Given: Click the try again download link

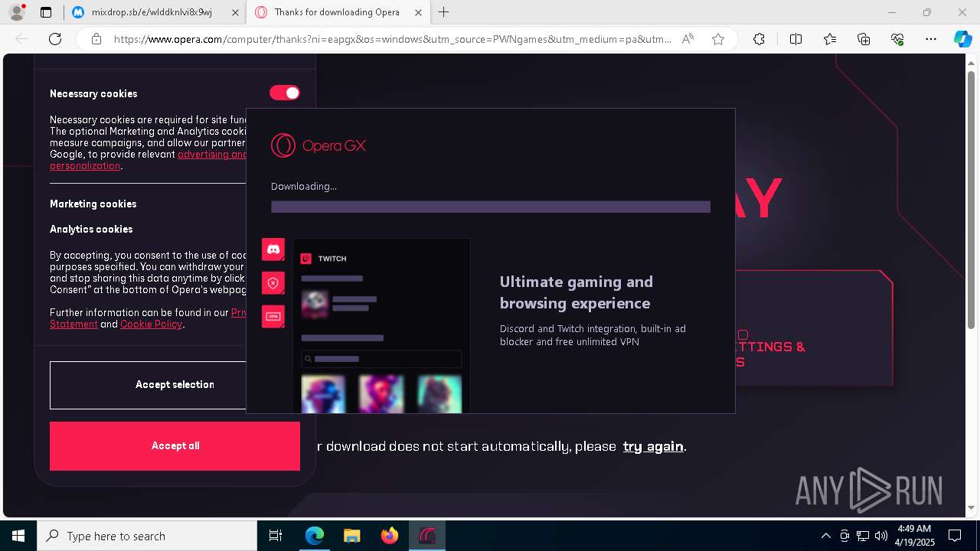Looking at the screenshot, I should (653, 446).
